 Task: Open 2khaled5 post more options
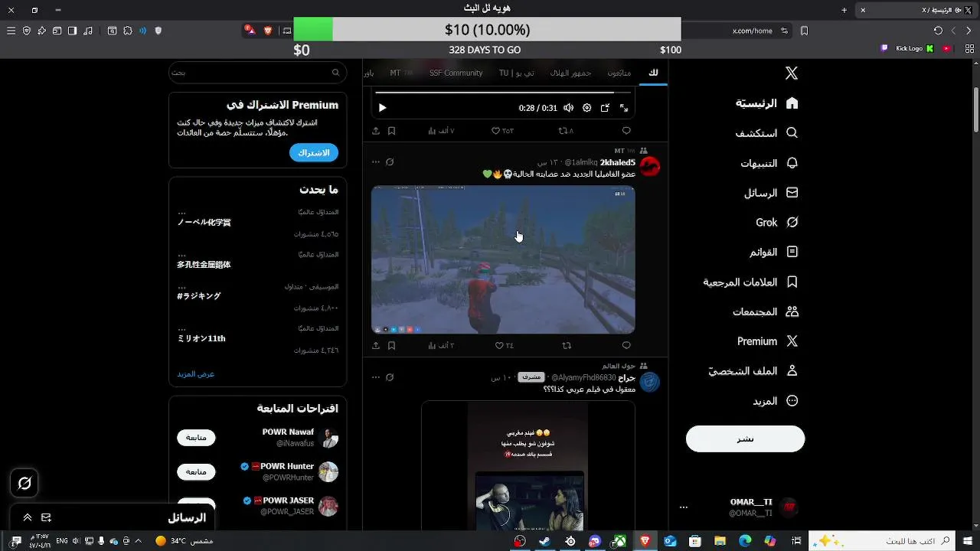click(x=375, y=162)
